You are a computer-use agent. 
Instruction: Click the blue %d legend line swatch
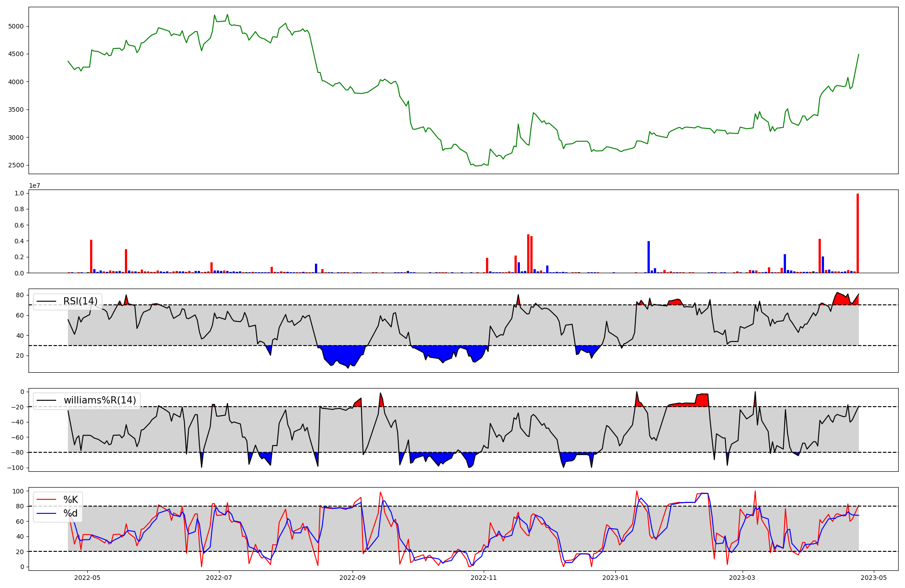[x=46, y=513]
